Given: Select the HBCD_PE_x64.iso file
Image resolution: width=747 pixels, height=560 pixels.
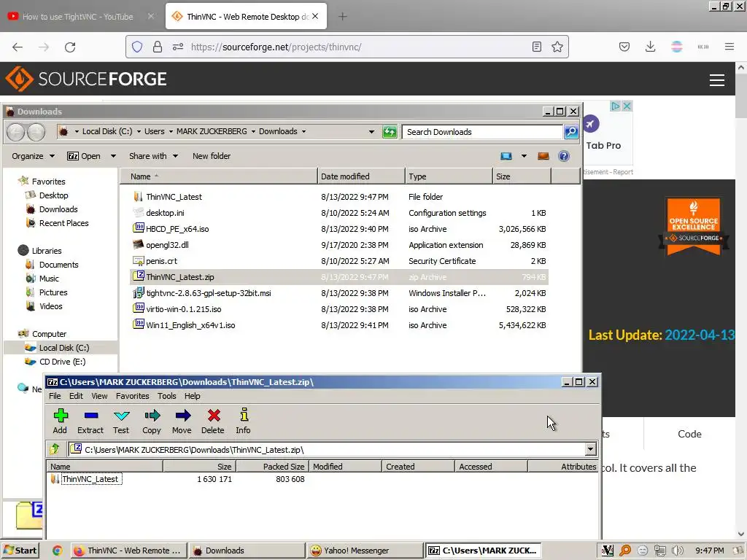Looking at the screenshot, I should tap(177, 229).
